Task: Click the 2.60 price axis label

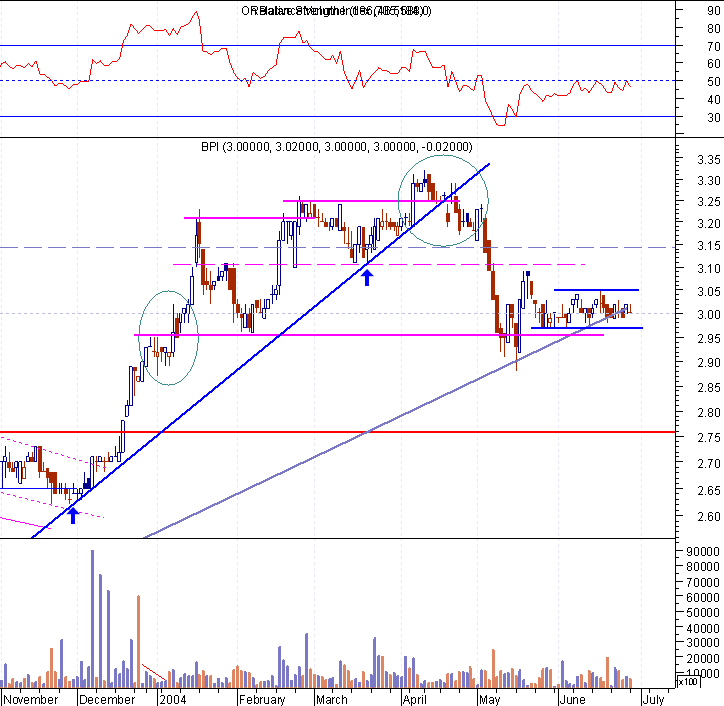Action: click(x=709, y=517)
